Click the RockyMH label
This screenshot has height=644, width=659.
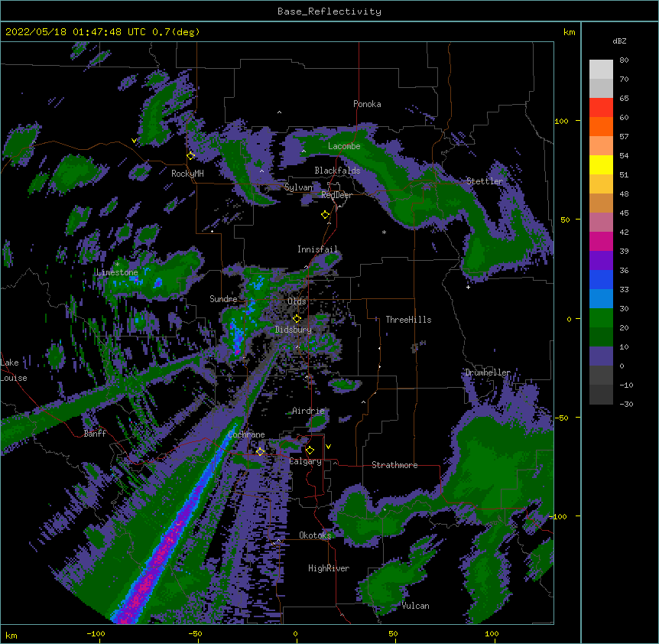[x=187, y=174]
